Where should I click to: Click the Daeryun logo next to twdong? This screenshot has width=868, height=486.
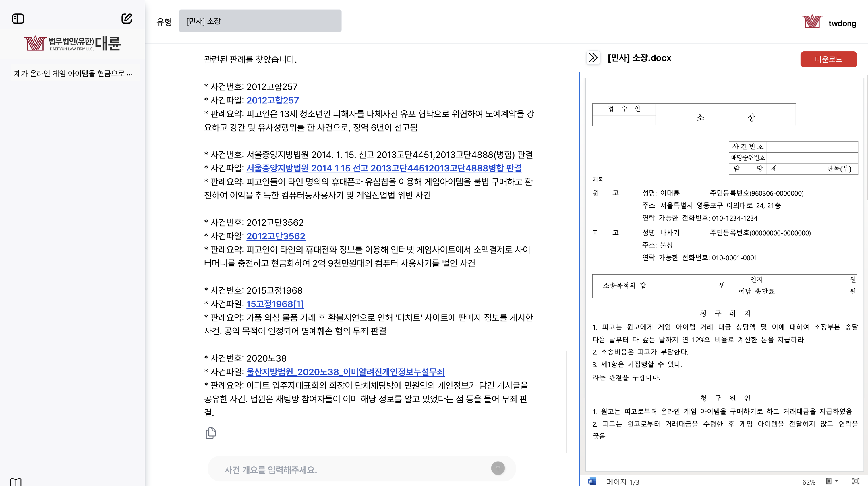812,22
